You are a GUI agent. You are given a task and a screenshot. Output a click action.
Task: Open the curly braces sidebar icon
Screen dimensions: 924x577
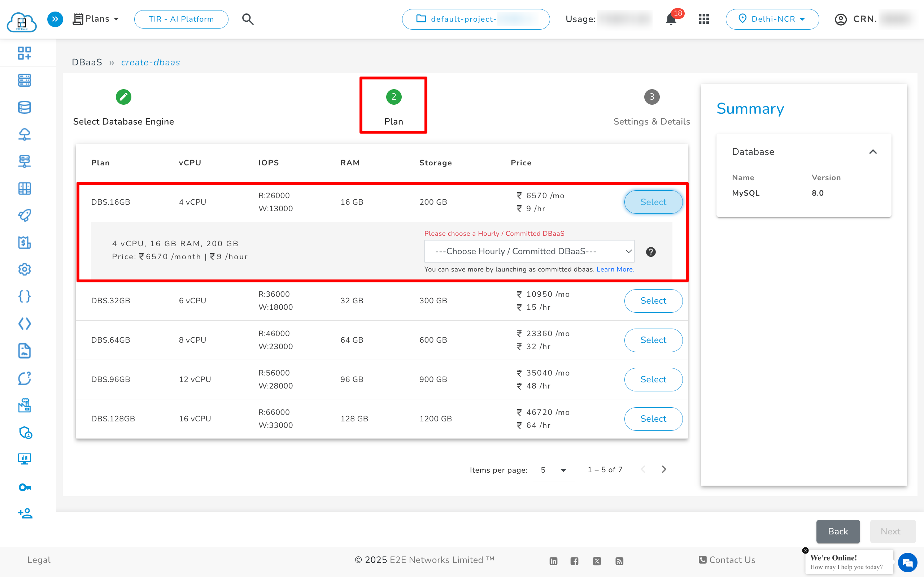point(25,296)
